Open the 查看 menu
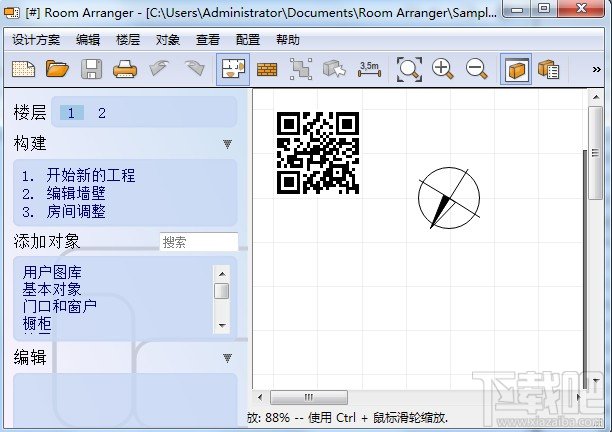The height and width of the screenshot is (432, 612). click(x=208, y=40)
